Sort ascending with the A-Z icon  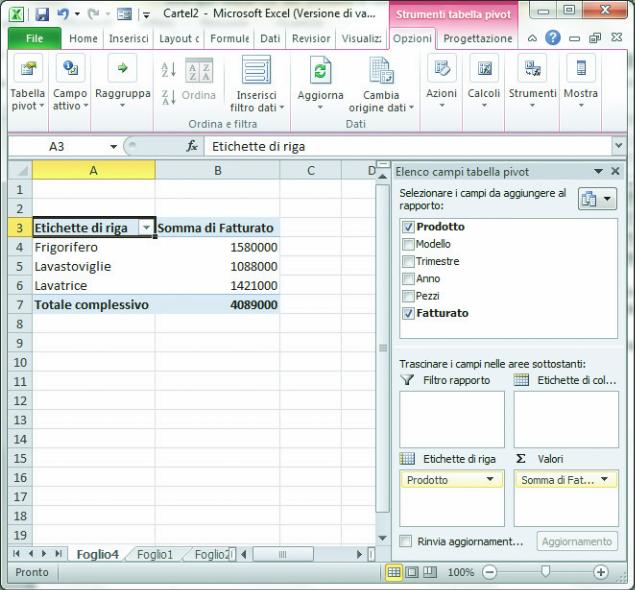tap(169, 69)
